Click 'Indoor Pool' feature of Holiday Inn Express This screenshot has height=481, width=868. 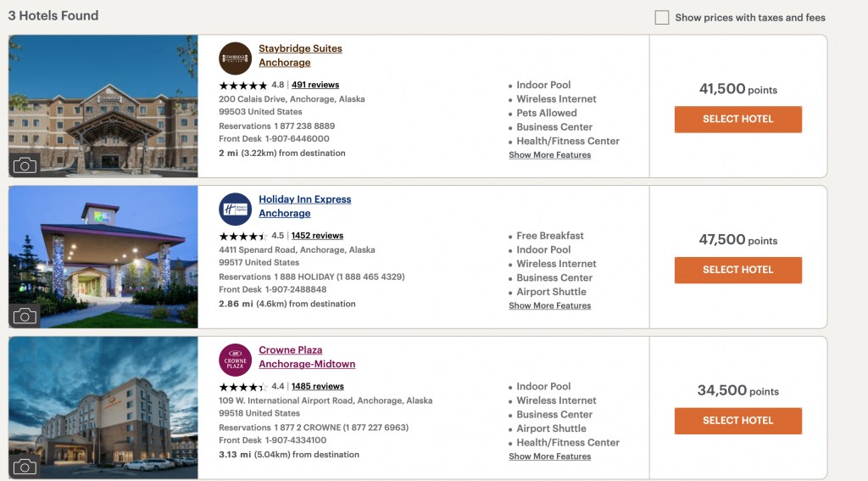coord(543,250)
